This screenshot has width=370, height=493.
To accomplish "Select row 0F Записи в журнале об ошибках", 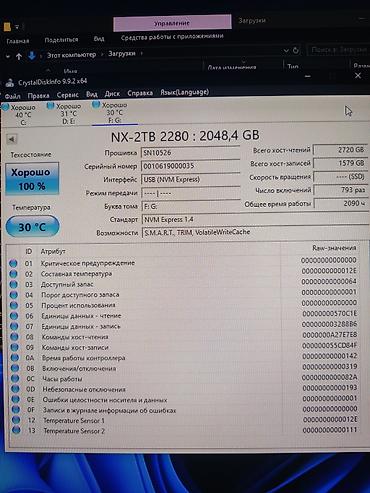I will (183, 410).
